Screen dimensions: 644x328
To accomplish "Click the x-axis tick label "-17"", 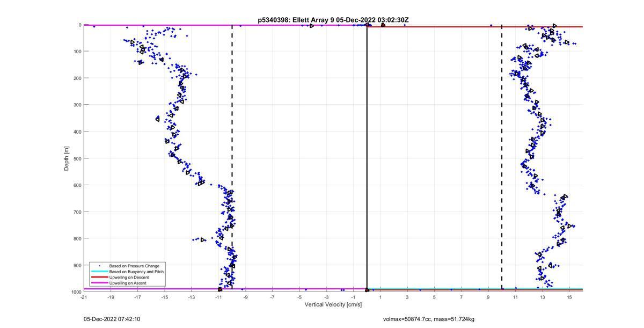I will pyautogui.click(x=137, y=297).
